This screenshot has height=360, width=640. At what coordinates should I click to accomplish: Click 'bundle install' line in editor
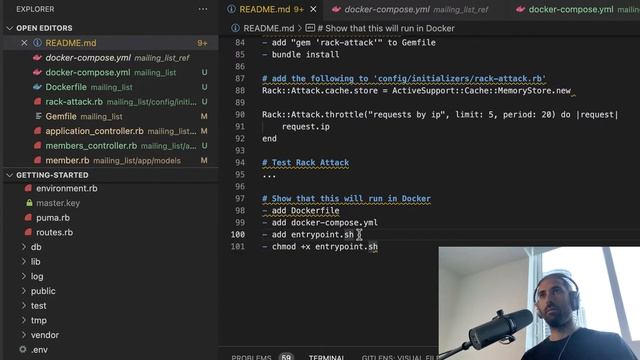point(300,54)
